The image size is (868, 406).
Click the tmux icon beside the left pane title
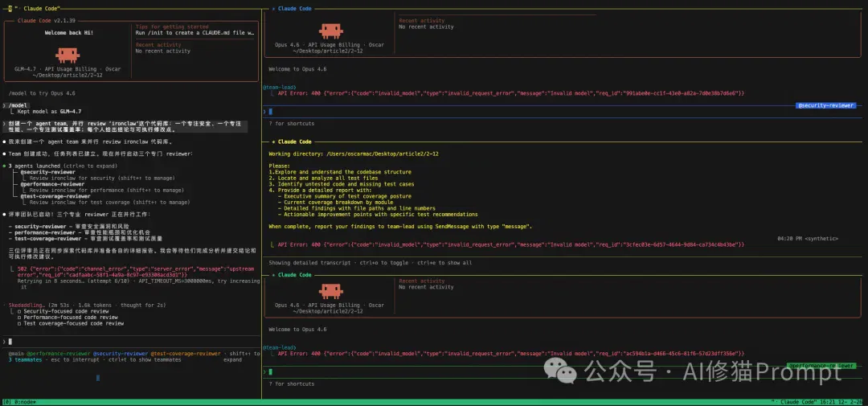[10, 8]
